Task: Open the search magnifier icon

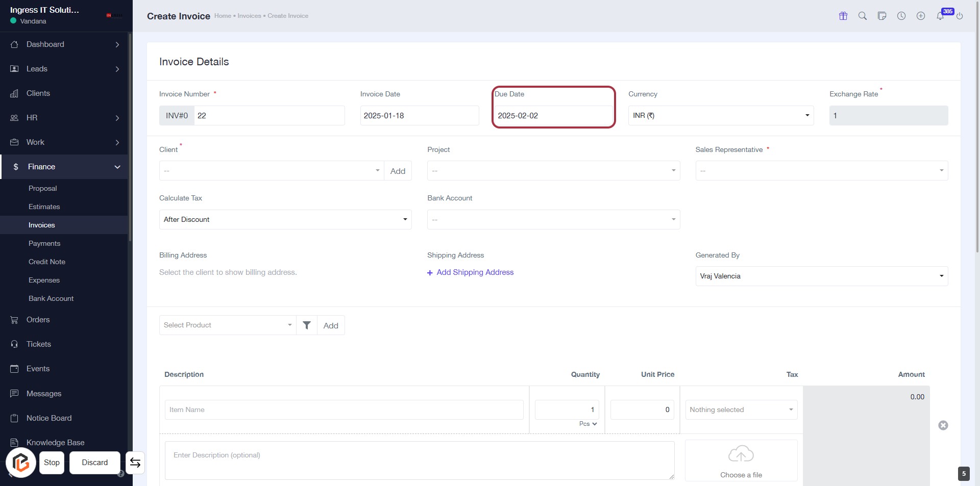Action: click(863, 16)
